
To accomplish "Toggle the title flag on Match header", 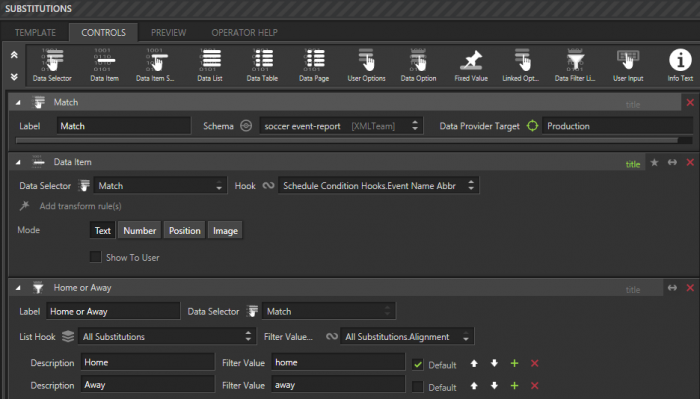I will tap(633, 104).
